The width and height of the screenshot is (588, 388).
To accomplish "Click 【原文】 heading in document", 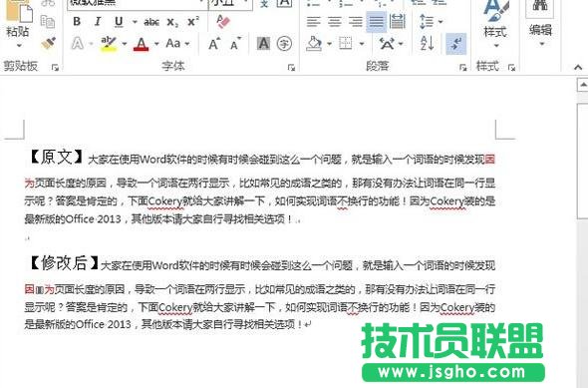I will pos(56,158).
